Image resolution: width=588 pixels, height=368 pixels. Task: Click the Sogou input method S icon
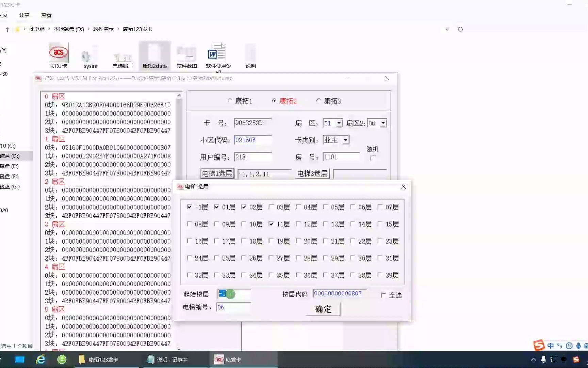[539, 346]
